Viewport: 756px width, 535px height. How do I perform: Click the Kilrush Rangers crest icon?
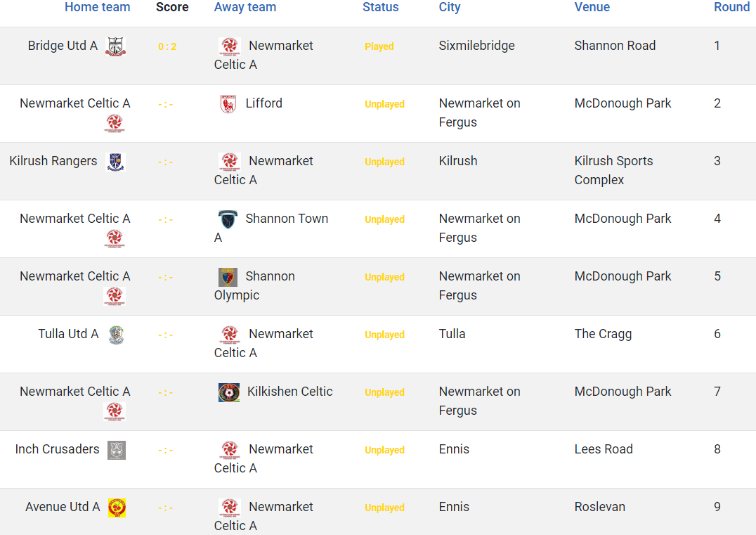(x=116, y=162)
